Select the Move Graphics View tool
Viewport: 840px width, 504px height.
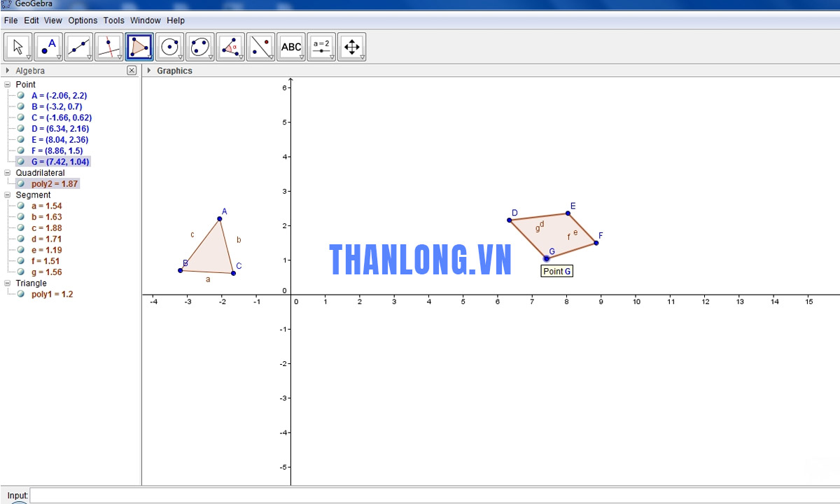(351, 47)
